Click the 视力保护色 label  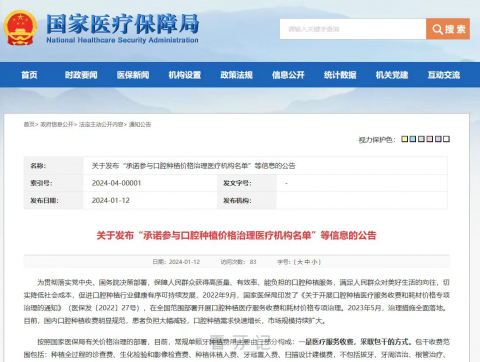377,140
